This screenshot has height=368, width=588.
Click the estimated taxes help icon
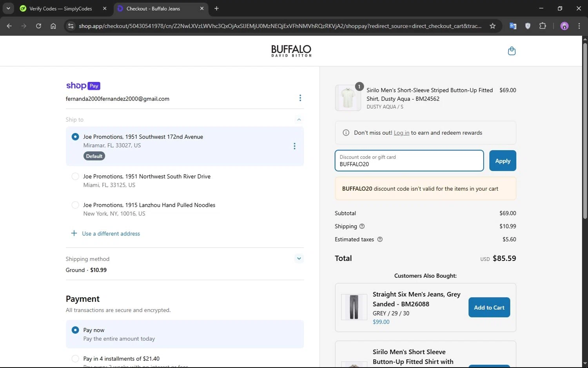[380, 239]
